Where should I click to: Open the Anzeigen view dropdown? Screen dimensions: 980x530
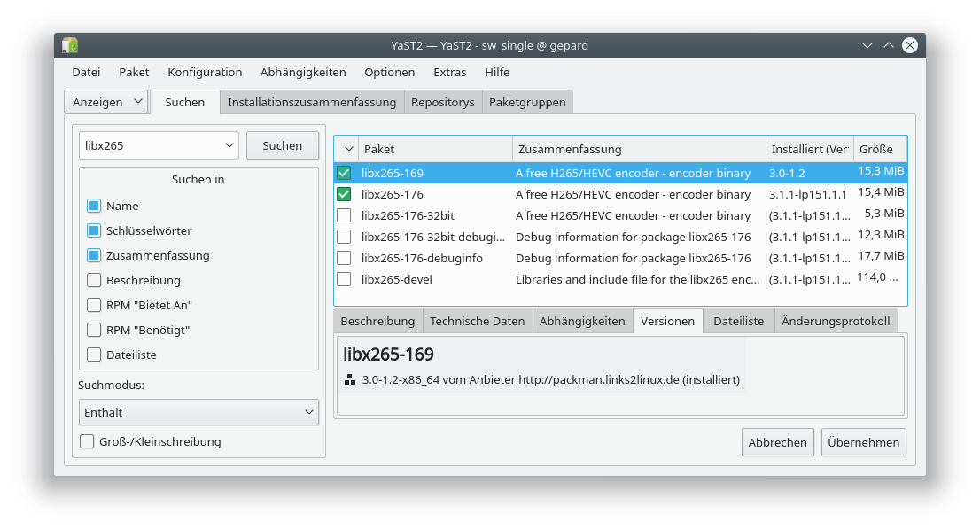(106, 102)
